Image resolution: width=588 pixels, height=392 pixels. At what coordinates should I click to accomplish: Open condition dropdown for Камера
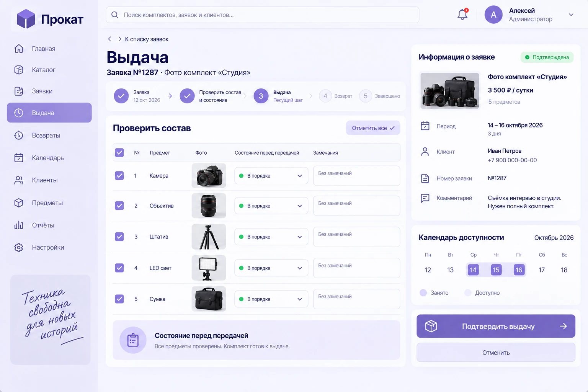[x=271, y=176]
